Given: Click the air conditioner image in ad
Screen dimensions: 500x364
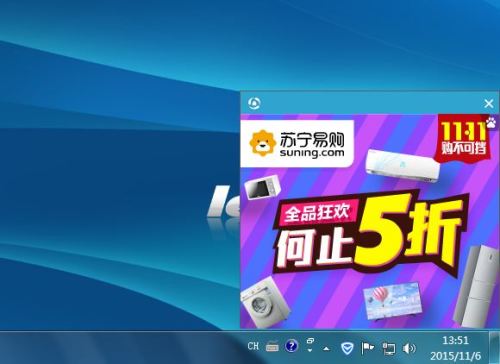Looking at the screenshot, I should [403, 166].
